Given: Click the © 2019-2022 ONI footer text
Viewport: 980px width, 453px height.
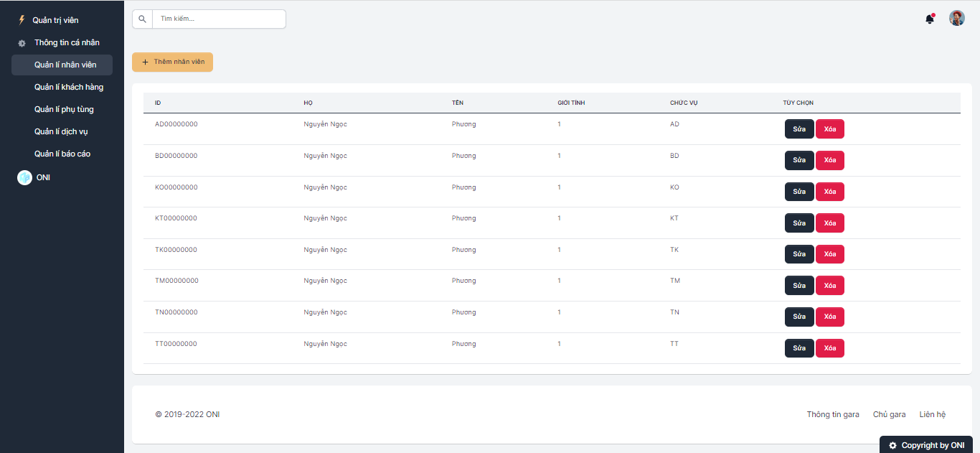Looking at the screenshot, I should point(187,414).
